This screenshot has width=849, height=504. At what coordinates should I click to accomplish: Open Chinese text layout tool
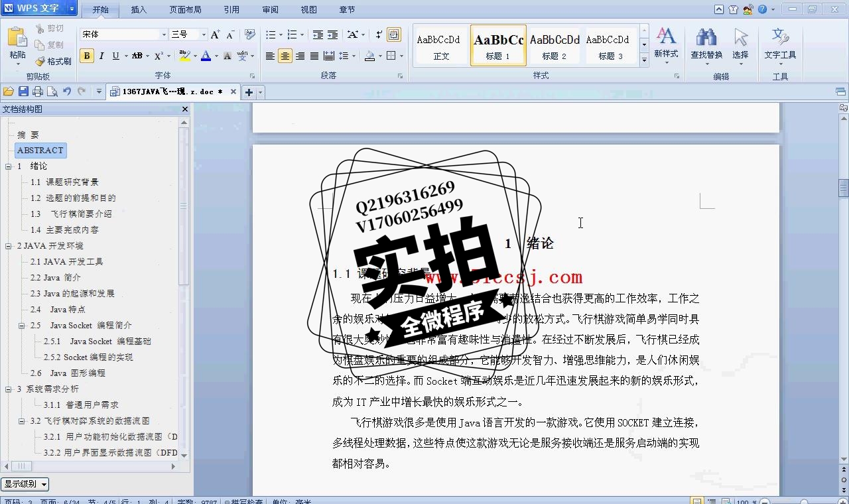352,34
